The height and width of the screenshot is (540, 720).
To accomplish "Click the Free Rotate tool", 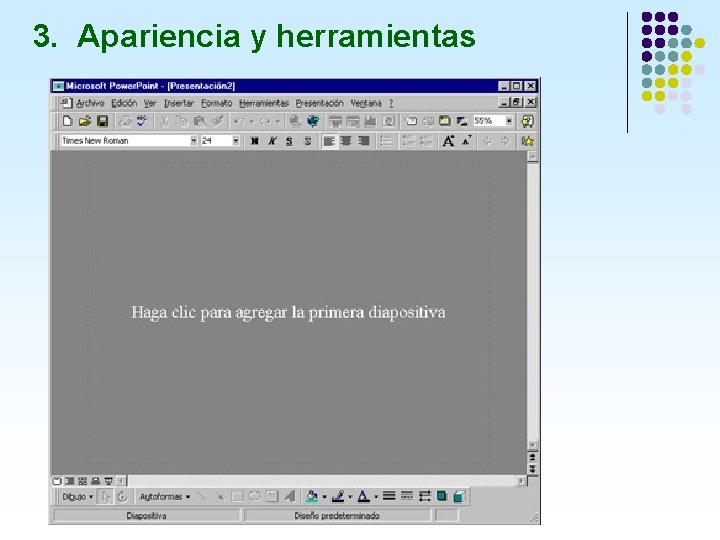I will coord(122,496).
